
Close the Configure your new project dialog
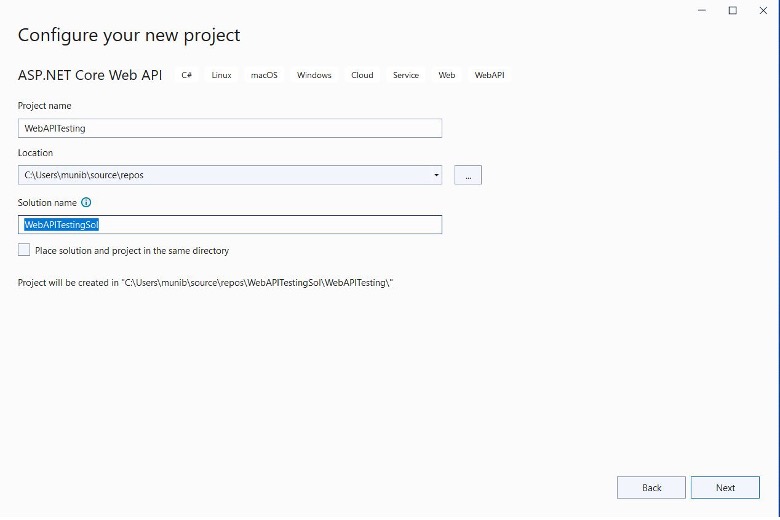(765, 10)
